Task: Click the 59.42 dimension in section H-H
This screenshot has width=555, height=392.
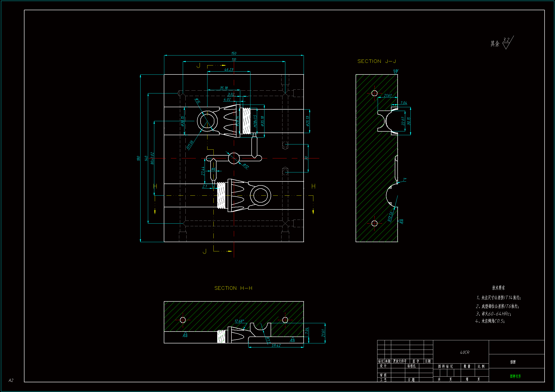Action: [276, 345]
